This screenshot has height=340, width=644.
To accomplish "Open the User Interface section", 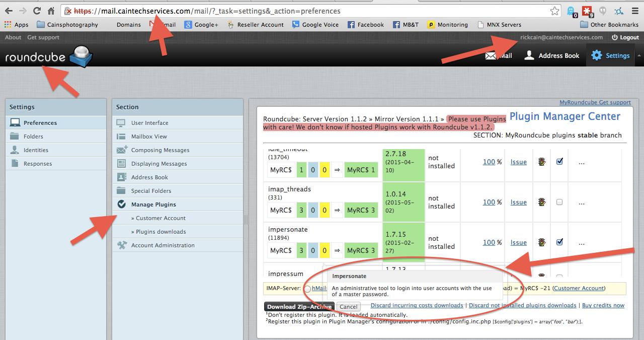I will point(178,123).
